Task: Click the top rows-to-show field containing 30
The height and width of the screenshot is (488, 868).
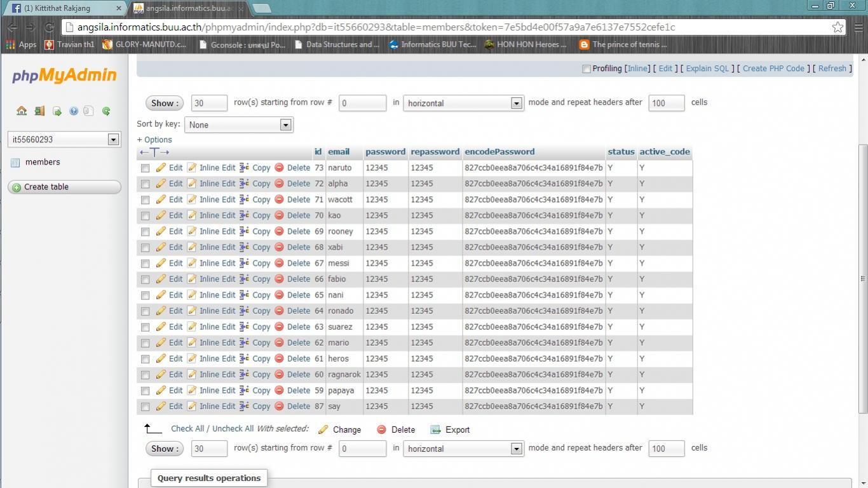Action: pyautogui.click(x=209, y=103)
